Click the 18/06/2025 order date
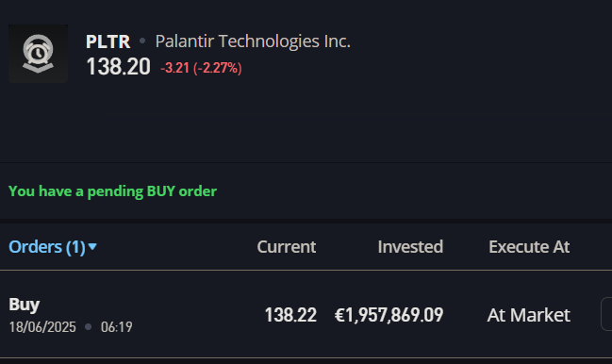Screen dimensions: 612x364 (x=42, y=327)
